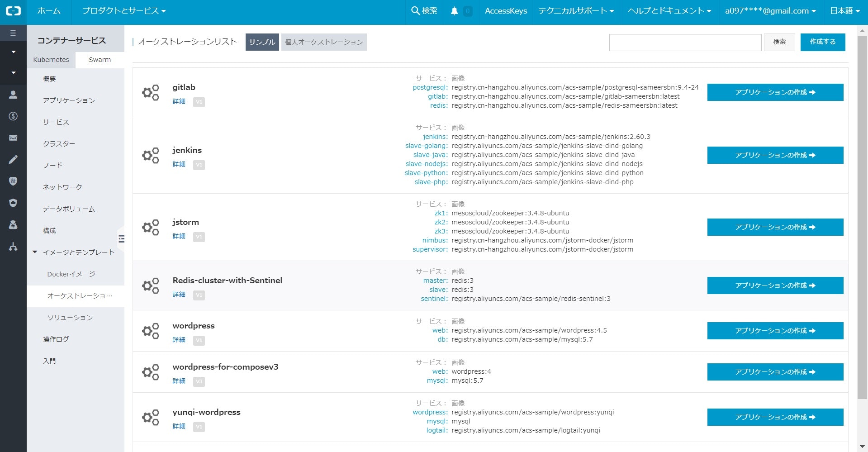Open the chess-piece icon in left rail
868x452 pixels.
13,225
